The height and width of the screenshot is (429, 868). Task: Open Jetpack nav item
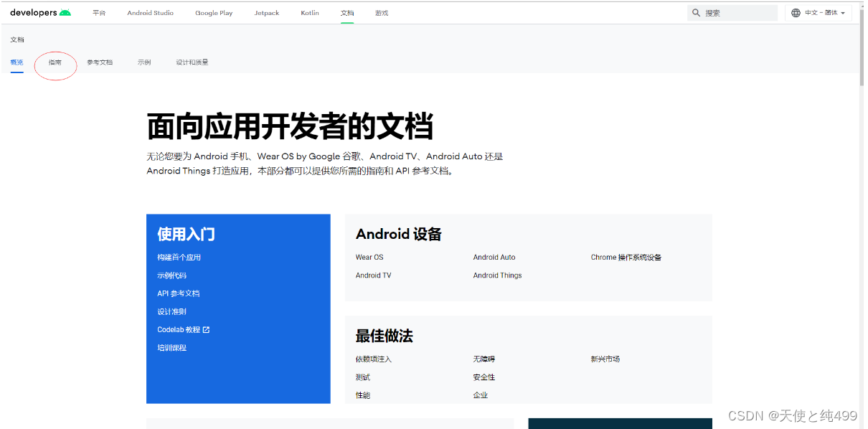(x=267, y=13)
